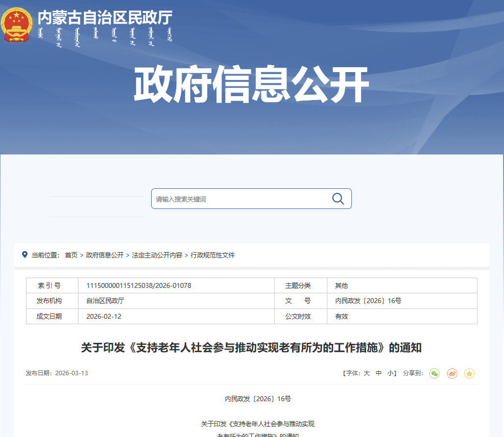
Task: Share the article to WeChat
Action: [x=434, y=374]
